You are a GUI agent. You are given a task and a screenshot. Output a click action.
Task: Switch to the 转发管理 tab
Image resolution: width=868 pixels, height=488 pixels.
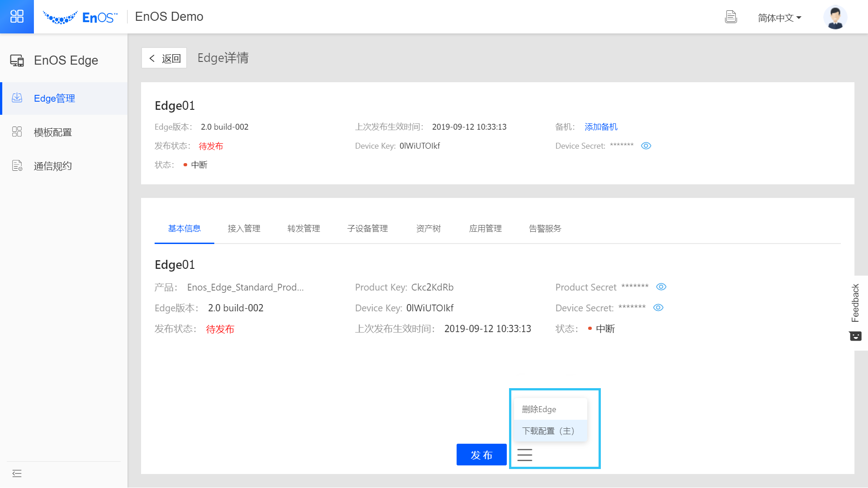tap(304, 229)
